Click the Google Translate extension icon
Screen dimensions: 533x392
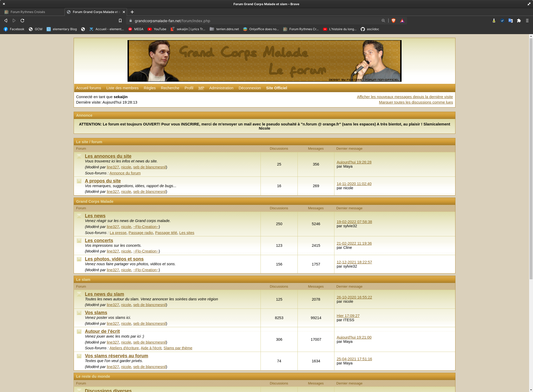coord(510,21)
